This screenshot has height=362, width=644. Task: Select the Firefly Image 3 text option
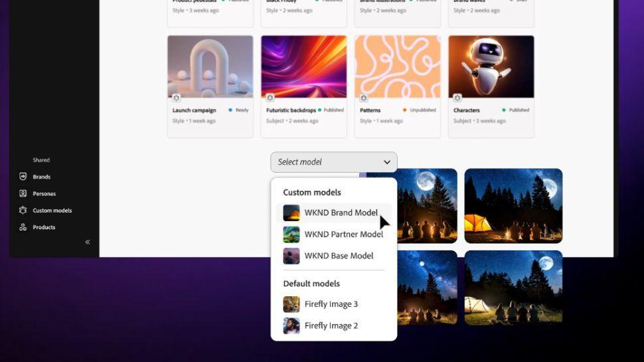pyautogui.click(x=331, y=304)
